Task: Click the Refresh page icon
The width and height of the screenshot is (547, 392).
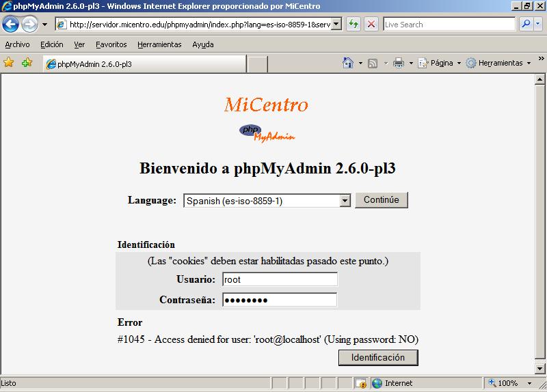Action: click(353, 24)
